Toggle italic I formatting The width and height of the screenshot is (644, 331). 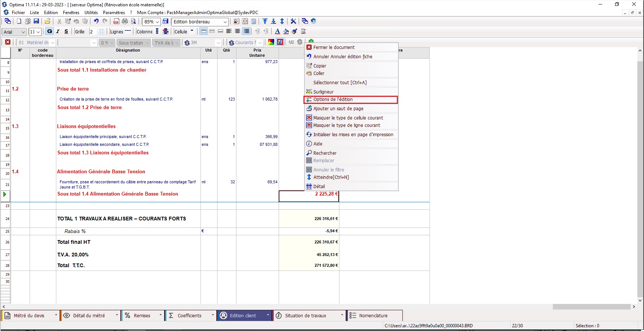[58, 32]
